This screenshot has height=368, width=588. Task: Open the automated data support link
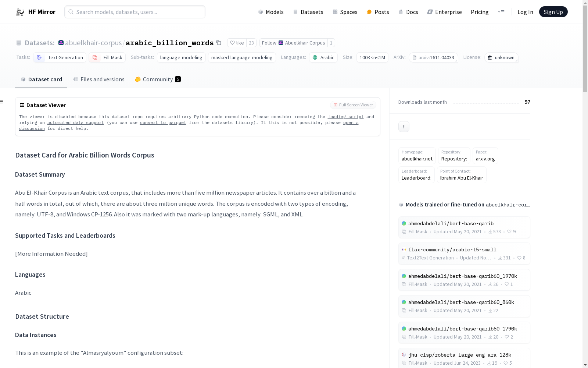coord(76,123)
